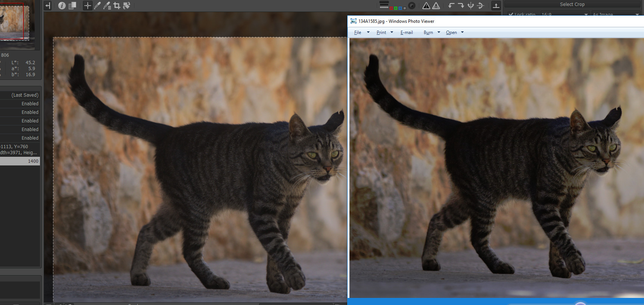
Task: Click the hide left panel arrow icon
Action: pyautogui.click(x=47, y=6)
